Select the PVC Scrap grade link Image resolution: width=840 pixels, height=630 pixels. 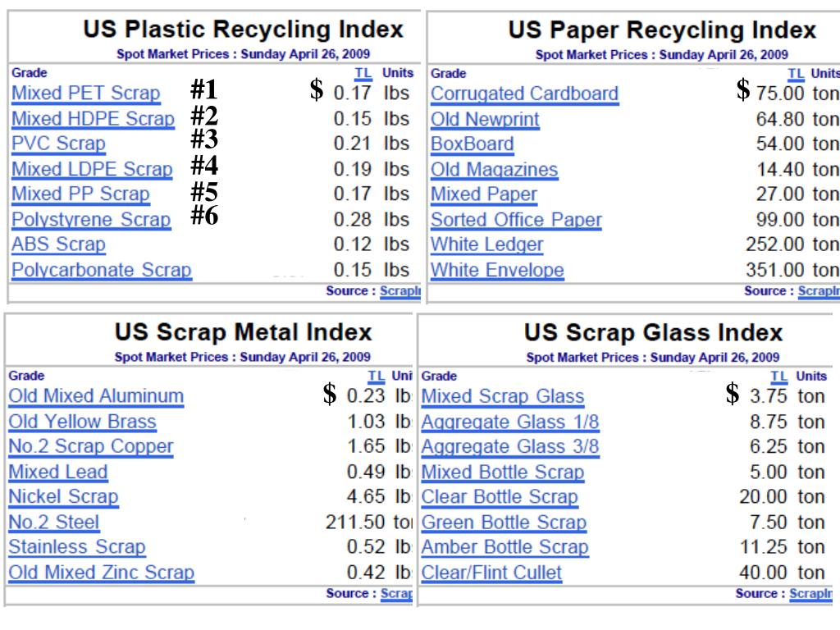pyautogui.click(x=58, y=144)
